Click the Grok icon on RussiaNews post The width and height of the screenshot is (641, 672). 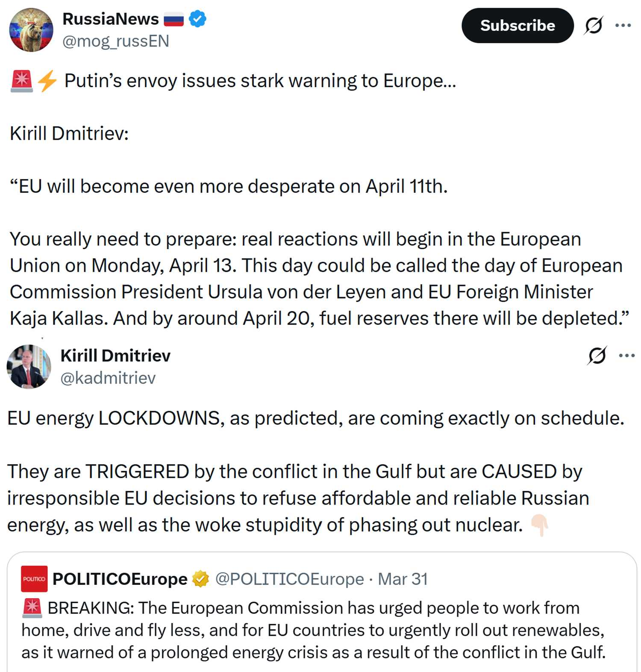594,26
